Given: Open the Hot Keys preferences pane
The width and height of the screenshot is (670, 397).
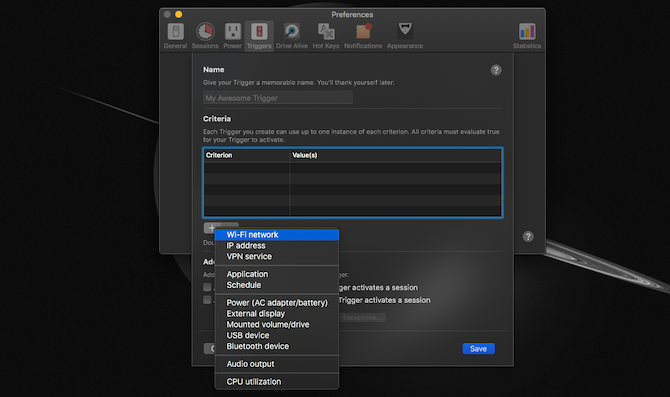Looking at the screenshot, I should click(x=326, y=36).
